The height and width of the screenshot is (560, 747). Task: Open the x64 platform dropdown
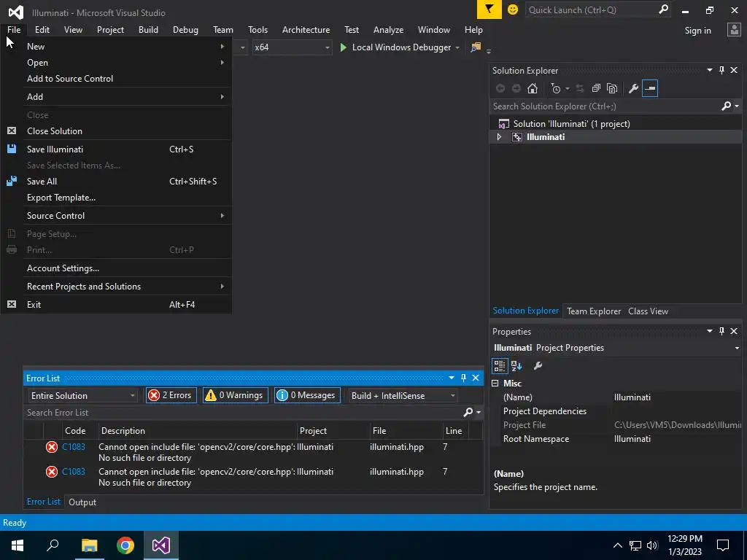coord(292,47)
